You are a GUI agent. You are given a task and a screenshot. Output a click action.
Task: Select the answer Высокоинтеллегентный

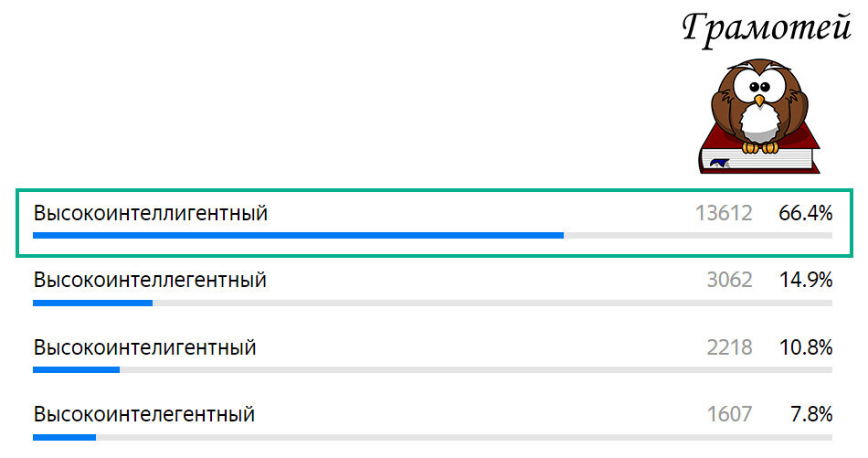point(150,281)
